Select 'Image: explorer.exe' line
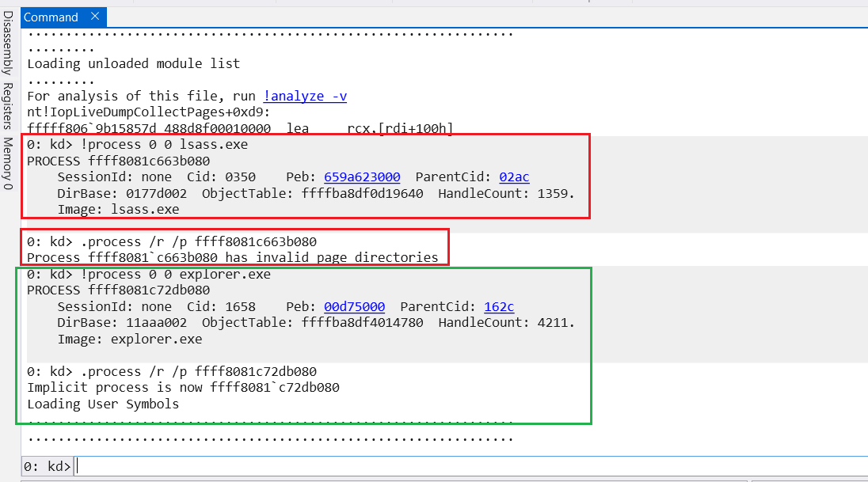 click(x=130, y=339)
